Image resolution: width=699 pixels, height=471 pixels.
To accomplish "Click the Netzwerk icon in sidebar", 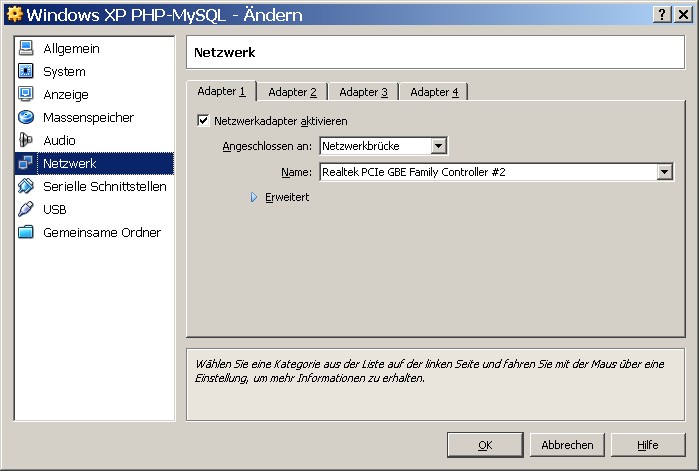I will 26,163.
